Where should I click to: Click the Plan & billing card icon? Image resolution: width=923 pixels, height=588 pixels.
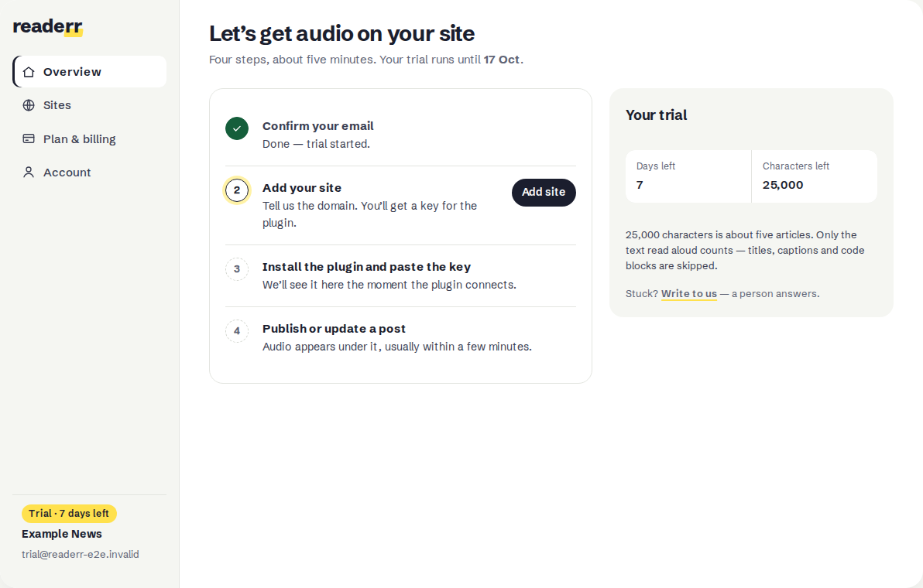click(28, 138)
